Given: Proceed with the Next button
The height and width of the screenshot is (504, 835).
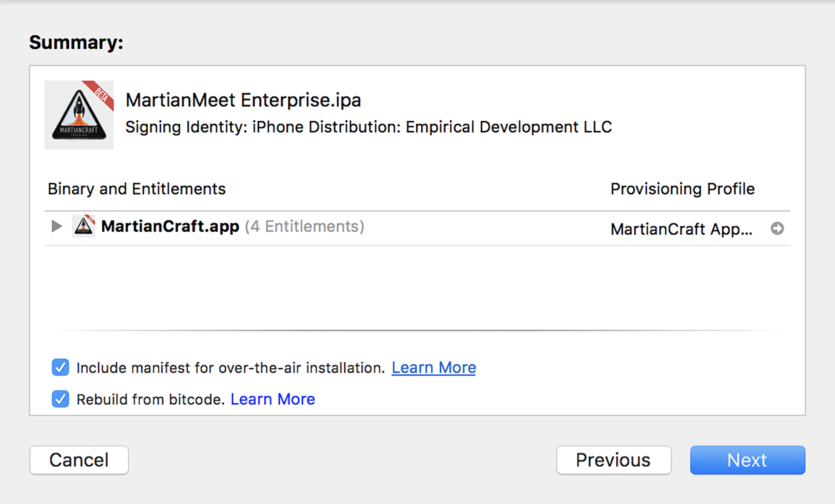Looking at the screenshot, I should click(747, 460).
